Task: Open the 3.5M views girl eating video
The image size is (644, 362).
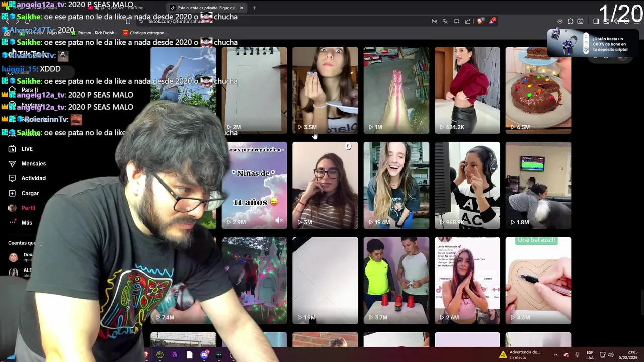Action: pos(325,90)
